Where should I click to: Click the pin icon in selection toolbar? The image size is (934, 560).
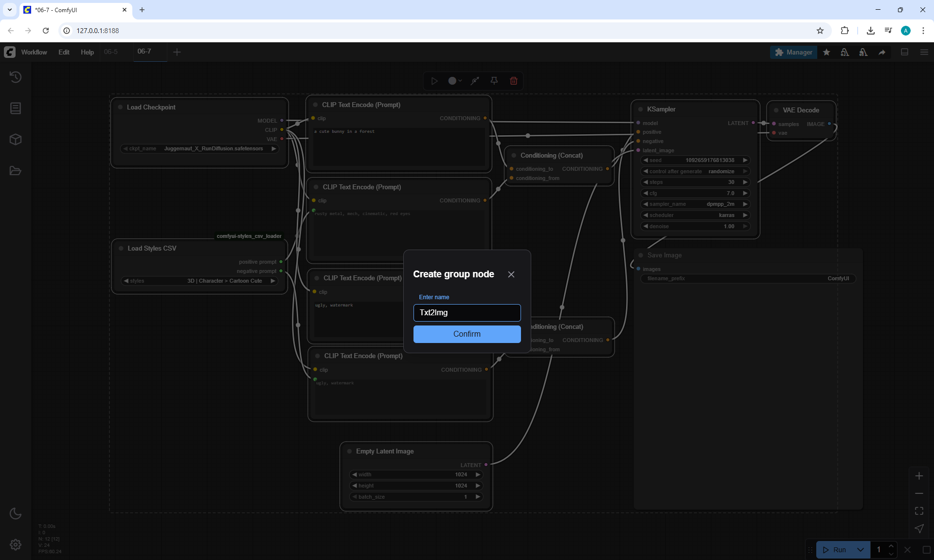[494, 81]
